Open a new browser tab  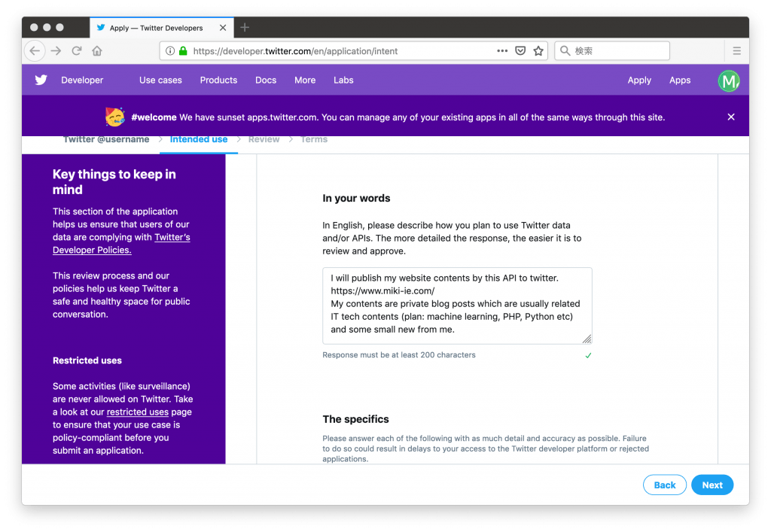click(x=245, y=28)
